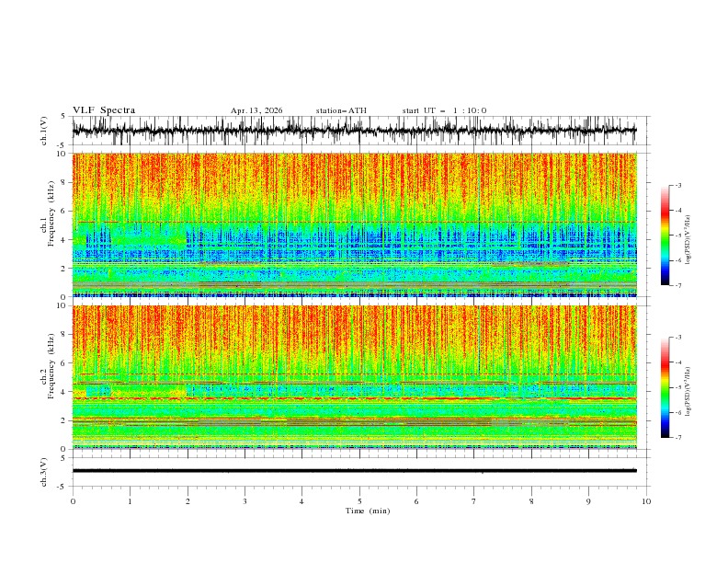This screenshot has width=728, height=563.
Task: Click the upper color bar "-3" label
Action: pos(677,185)
